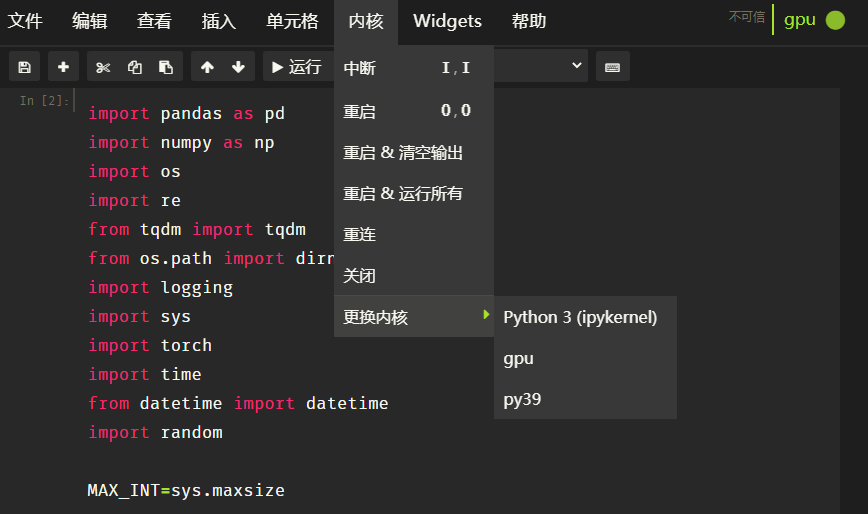The height and width of the screenshot is (514, 868).
Task: Open the 编辑 menu
Action: [x=90, y=21]
